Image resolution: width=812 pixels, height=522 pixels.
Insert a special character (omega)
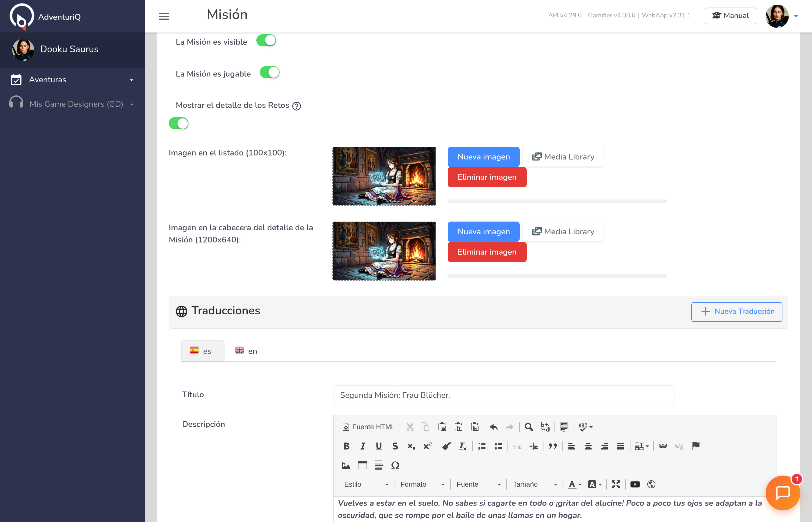[x=395, y=465]
